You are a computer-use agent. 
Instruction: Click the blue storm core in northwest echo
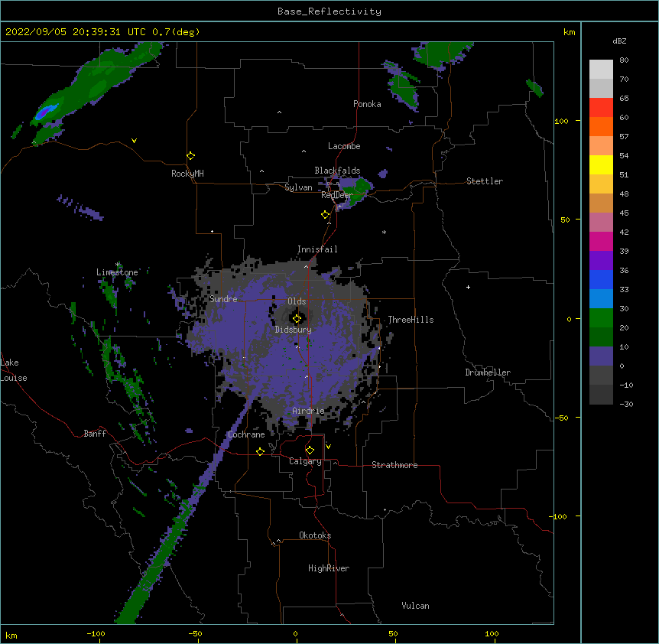pyautogui.click(x=45, y=112)
